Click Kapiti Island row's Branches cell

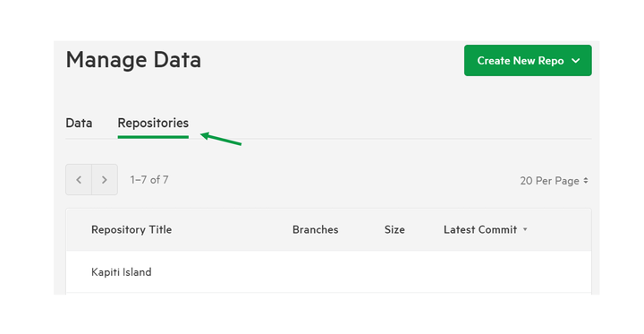click(x=316, y=272)
